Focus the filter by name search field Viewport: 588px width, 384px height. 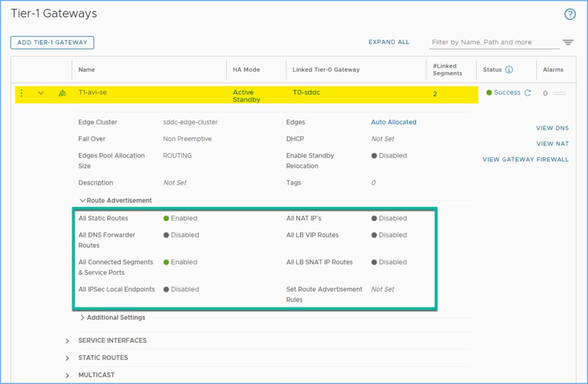(x=494, y=42)
